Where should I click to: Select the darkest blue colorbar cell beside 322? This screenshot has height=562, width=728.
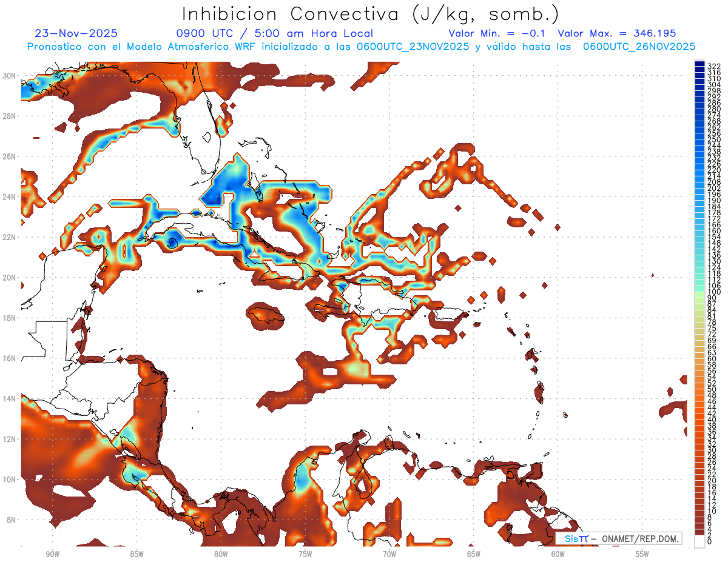699,64
